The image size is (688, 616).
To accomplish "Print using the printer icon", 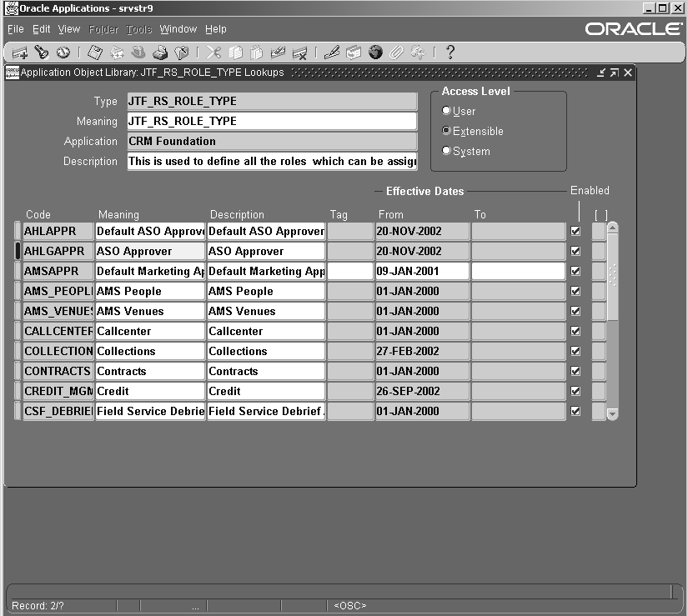I will tap(160, 53).
